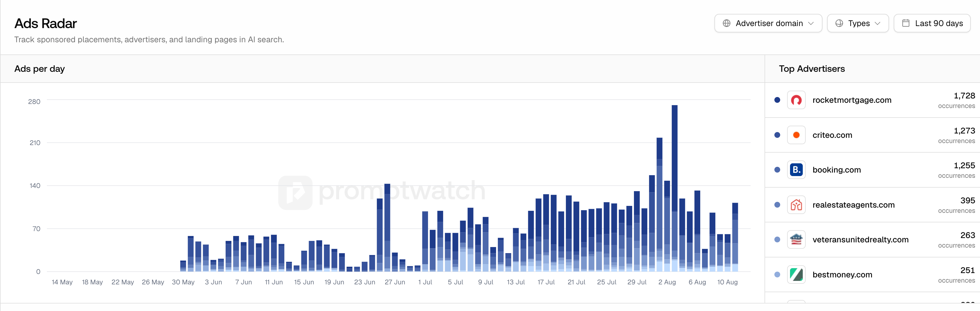Click the pie icon beside Types
This screenshot has width=980, height=311.
tap(839, 23)
